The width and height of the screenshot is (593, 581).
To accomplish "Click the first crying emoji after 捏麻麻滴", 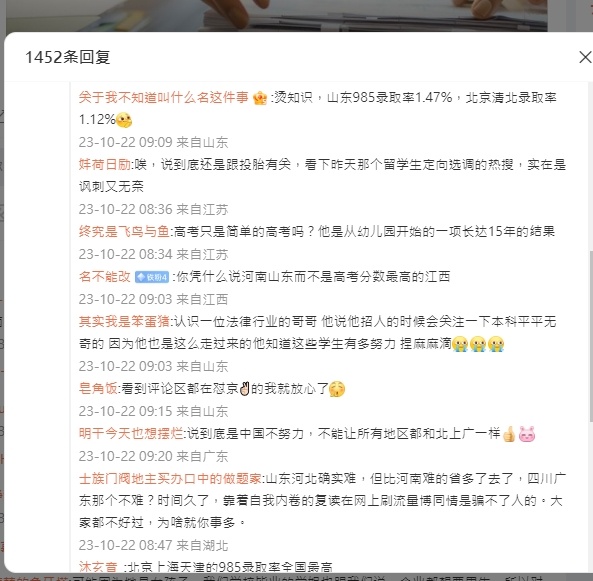I will (x=460, y=344).
